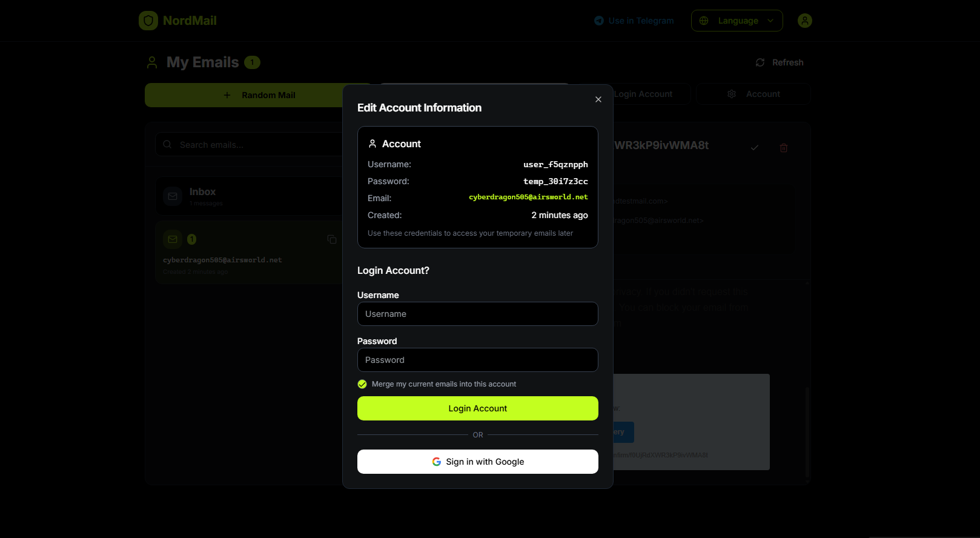Open the user profile avatar icon
980x538 pixels.
point(805,21)
